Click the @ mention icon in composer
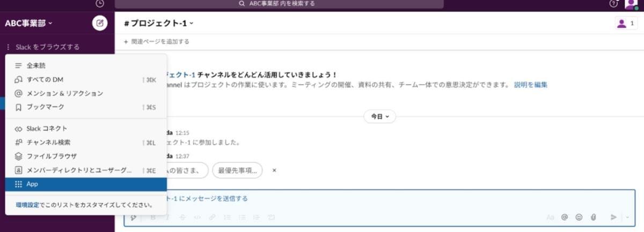Image resolution: width=644 pixels, height=232 pixels. click(x=565, y=218)
